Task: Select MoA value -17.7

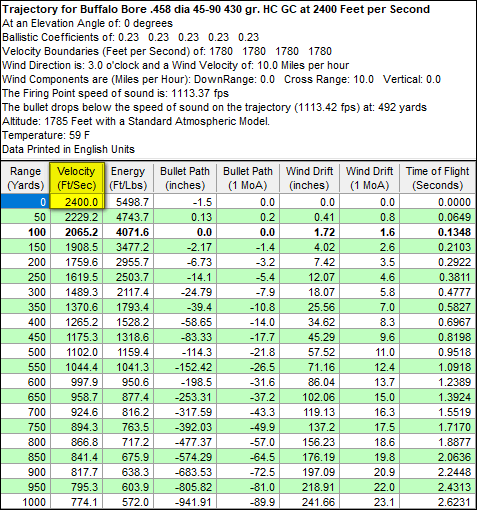Action: pyautogui.click(x=248, y=337)
